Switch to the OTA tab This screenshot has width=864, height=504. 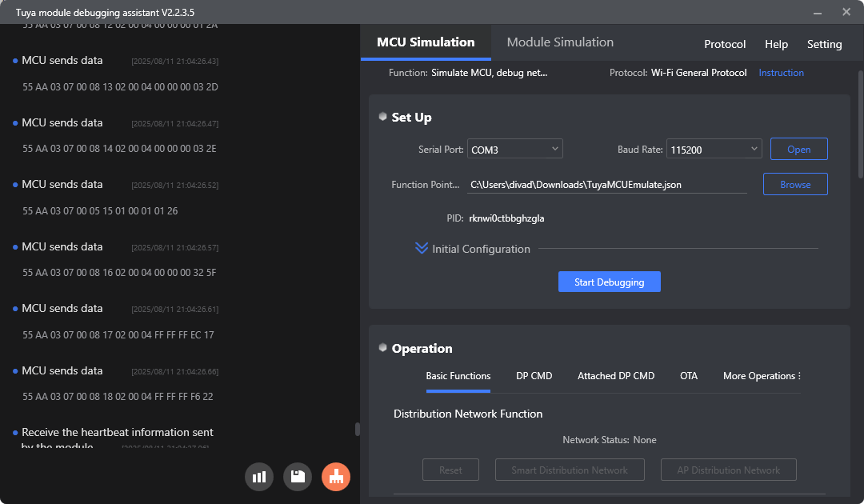pyautogui.click(x=689, y=376)
